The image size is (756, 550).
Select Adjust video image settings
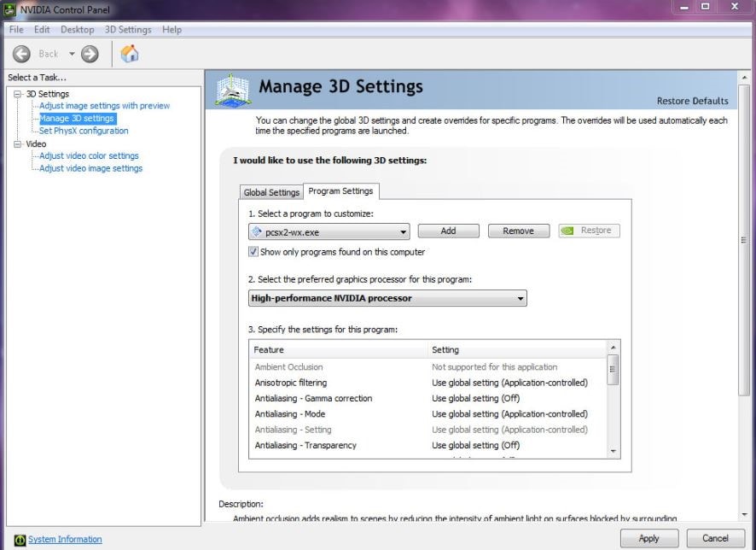(91, 168)
